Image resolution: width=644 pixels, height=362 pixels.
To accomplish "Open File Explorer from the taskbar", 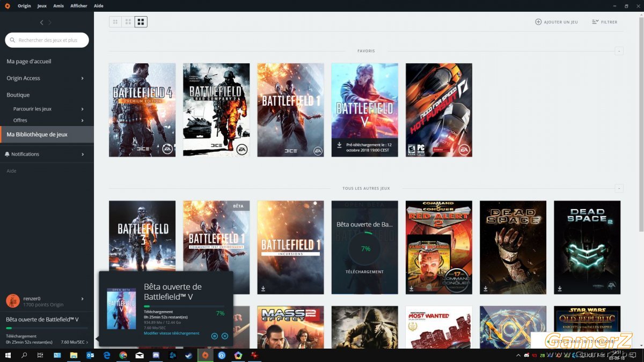I will click(x=74, y=355).
